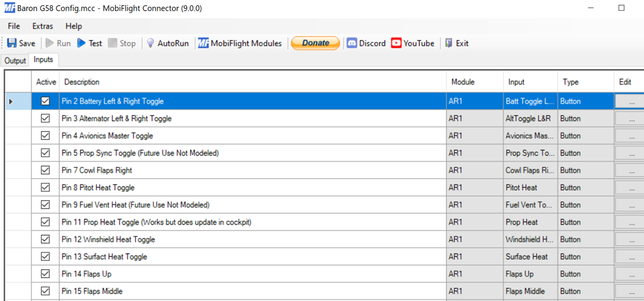The height and width of the screenshot is (301, 644).
Task: Click the 'Surface Heat' input cell
Action: tap(531, 256)
